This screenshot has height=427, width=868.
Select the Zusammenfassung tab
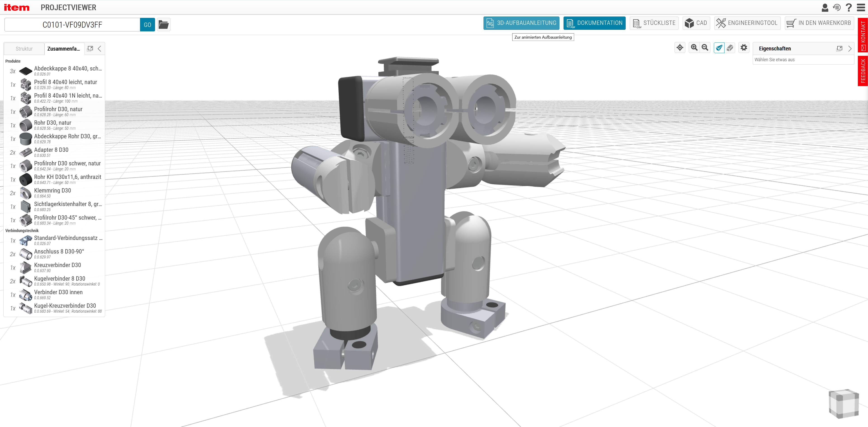[64, 49]
